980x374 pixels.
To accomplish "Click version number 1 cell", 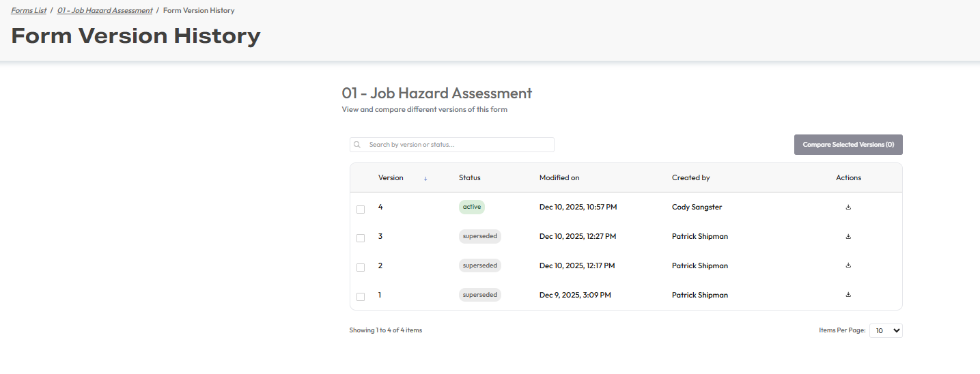I will point(380,295).
